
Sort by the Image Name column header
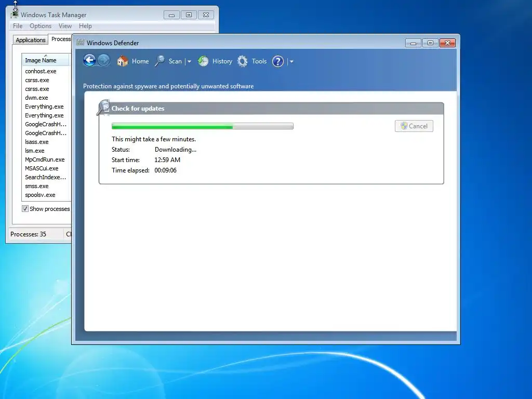46,60
